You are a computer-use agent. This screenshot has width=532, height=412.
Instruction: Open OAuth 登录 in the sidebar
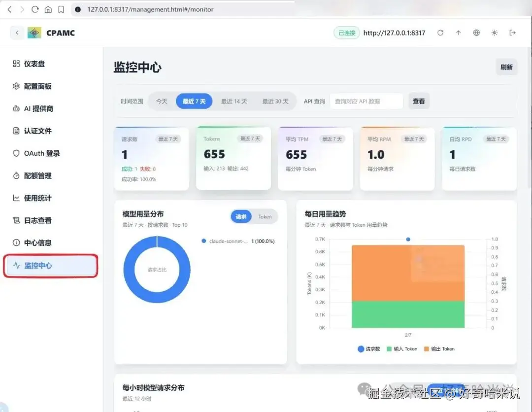coord(51,153)
